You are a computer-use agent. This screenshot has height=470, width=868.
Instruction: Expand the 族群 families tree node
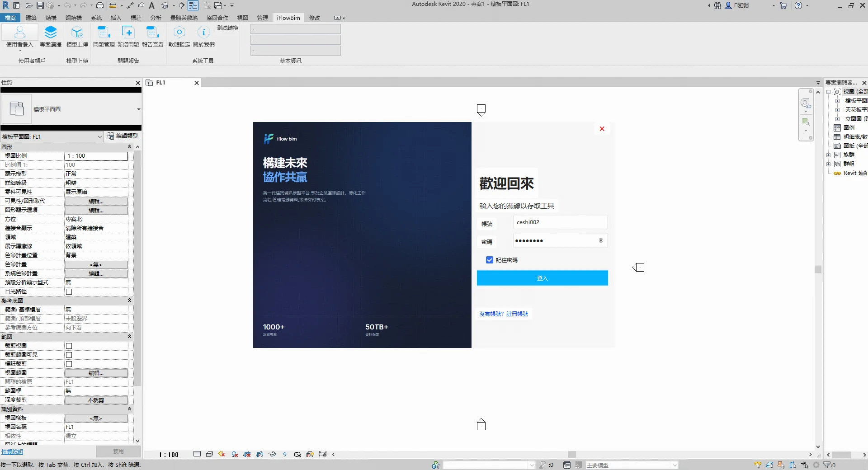coord(828,155)
